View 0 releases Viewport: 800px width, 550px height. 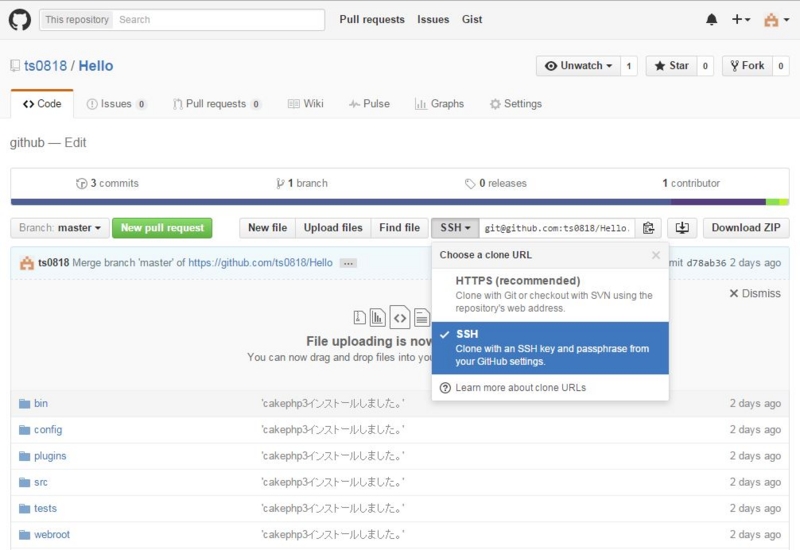click(495, 183)
